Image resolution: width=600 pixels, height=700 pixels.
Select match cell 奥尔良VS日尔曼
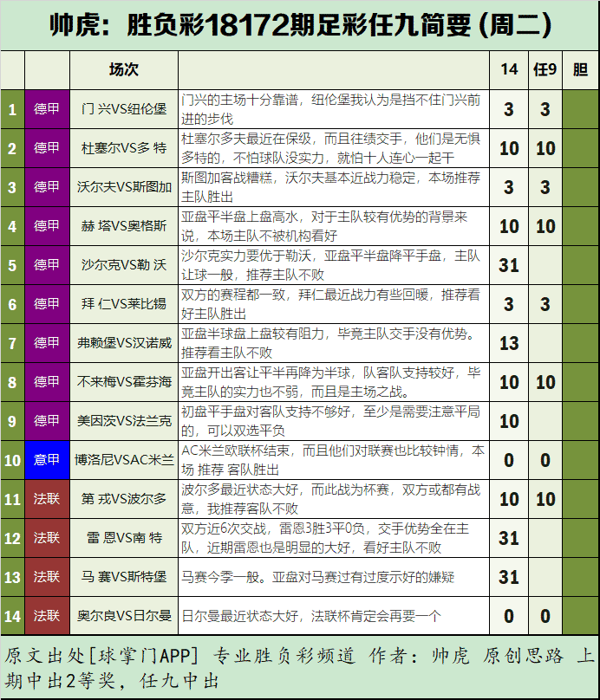point(124,616)
